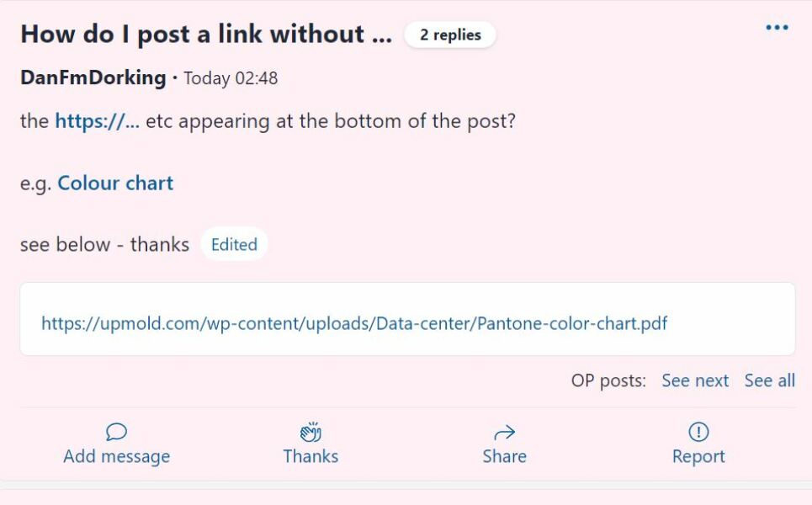812x505 pixels.
Task: Open the Pantone color chart PDF link
Action: (353, 323)
